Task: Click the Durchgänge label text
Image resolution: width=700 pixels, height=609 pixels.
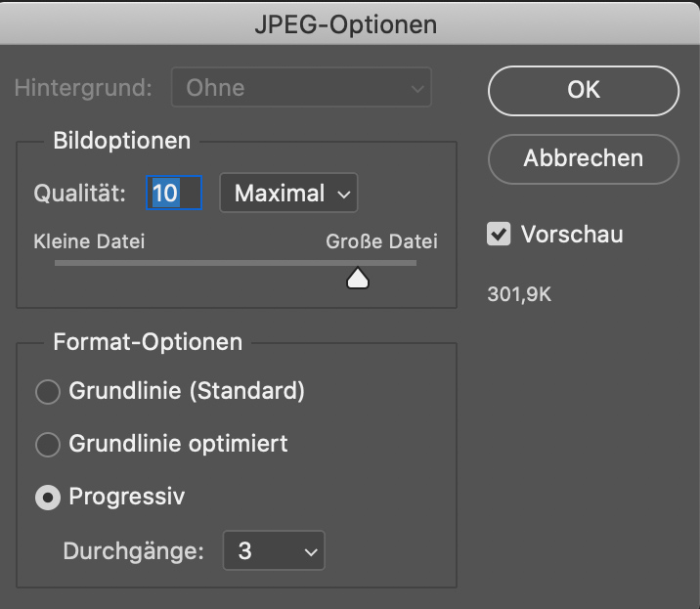Action: (134, 551)
